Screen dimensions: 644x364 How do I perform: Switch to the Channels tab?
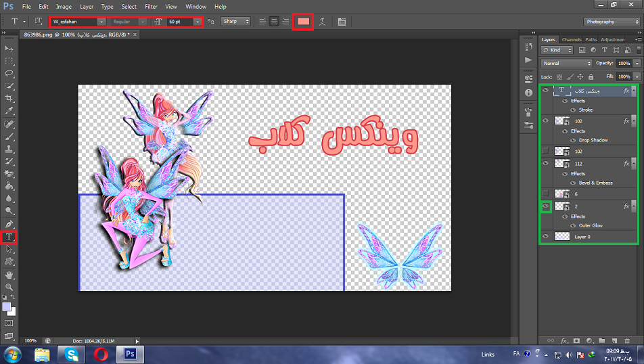572,39
